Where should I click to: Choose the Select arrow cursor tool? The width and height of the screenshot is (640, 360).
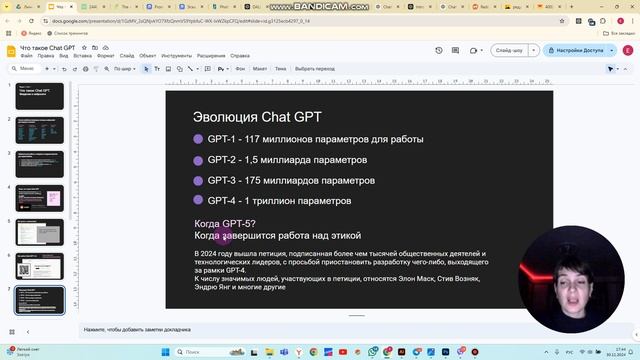146,69
